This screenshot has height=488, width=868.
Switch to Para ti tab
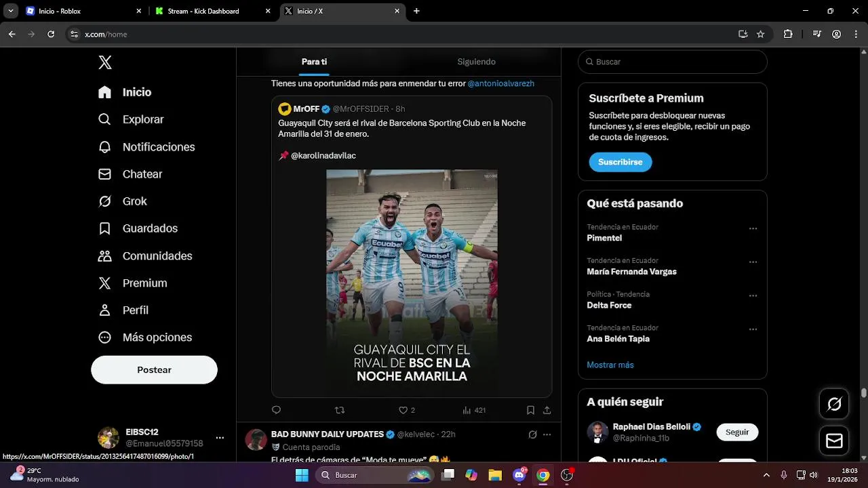314,62
